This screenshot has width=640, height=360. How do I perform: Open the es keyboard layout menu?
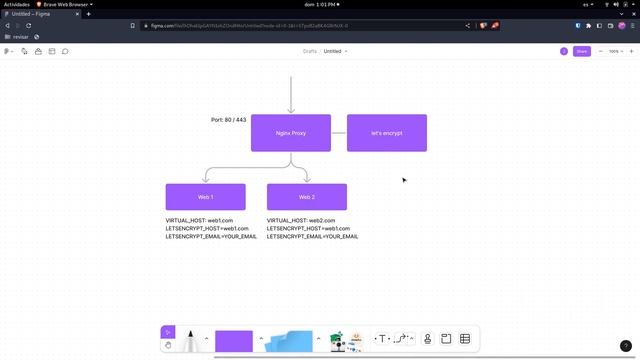pos(588,4)
